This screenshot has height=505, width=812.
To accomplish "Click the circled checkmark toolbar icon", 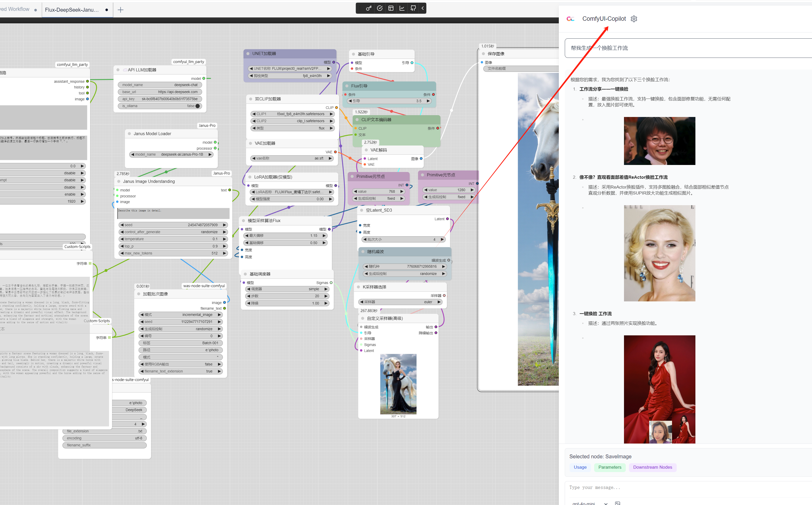I will click(380, 8).
